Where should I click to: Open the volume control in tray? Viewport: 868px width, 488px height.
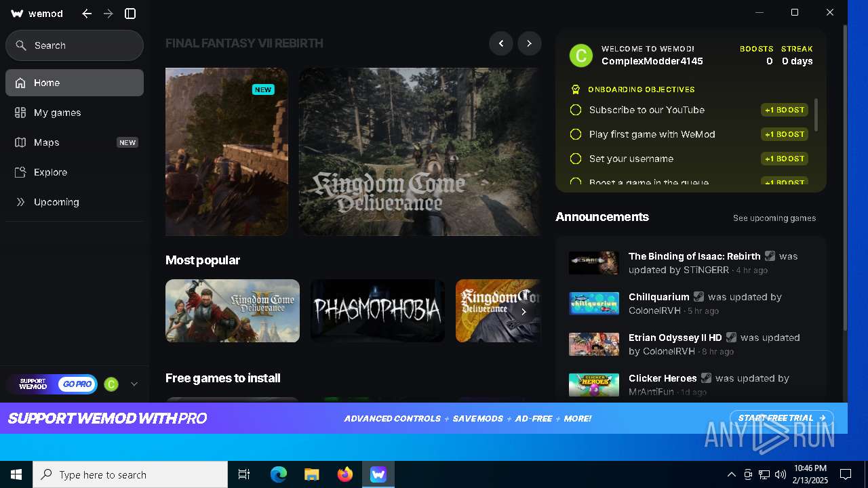(781, 474)
